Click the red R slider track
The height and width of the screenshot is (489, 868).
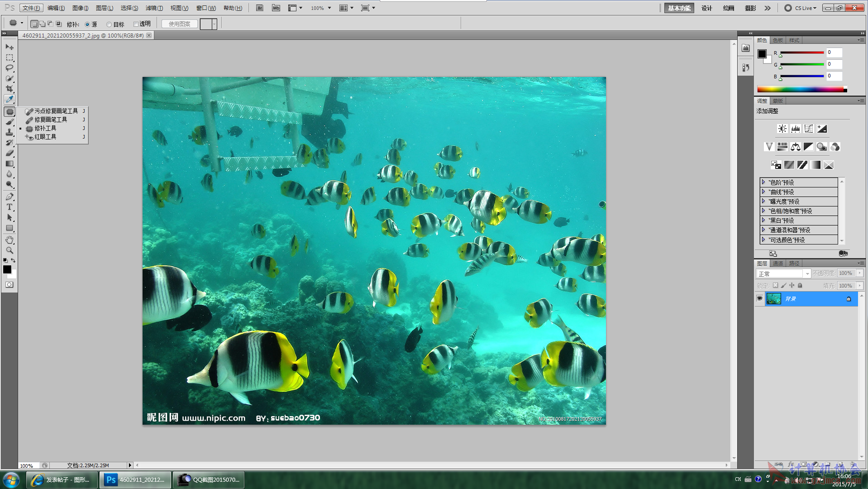tap(802, 53)
